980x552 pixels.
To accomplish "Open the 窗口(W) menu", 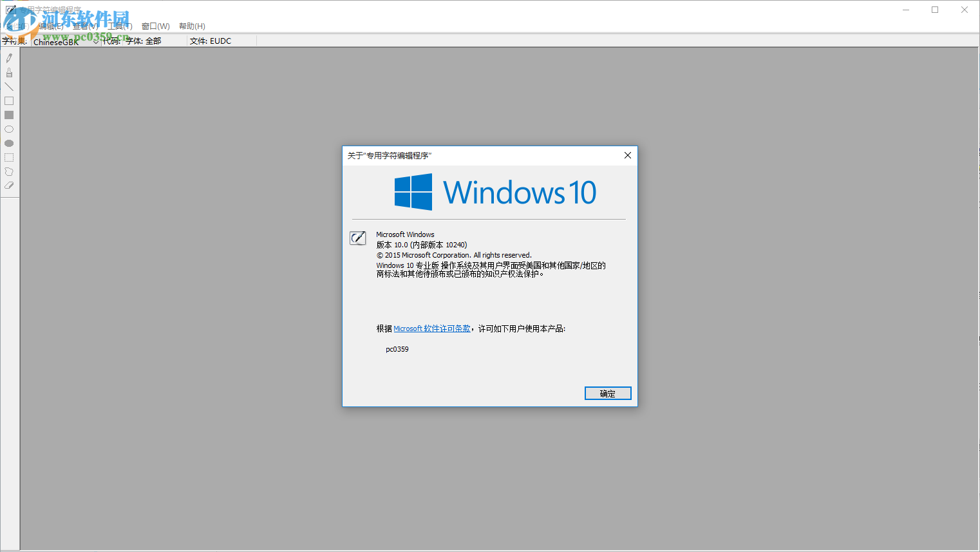I will [x=156, y=26].
